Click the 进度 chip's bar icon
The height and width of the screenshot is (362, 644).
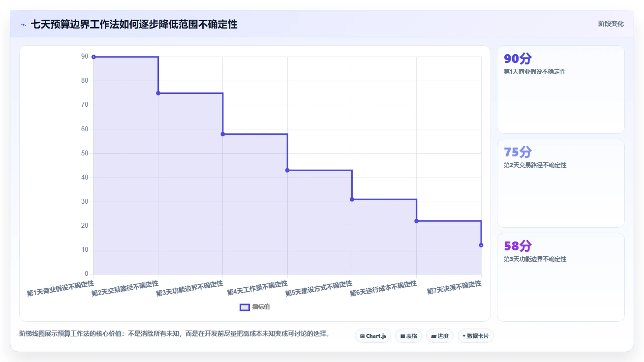click(x=433, y=336)
